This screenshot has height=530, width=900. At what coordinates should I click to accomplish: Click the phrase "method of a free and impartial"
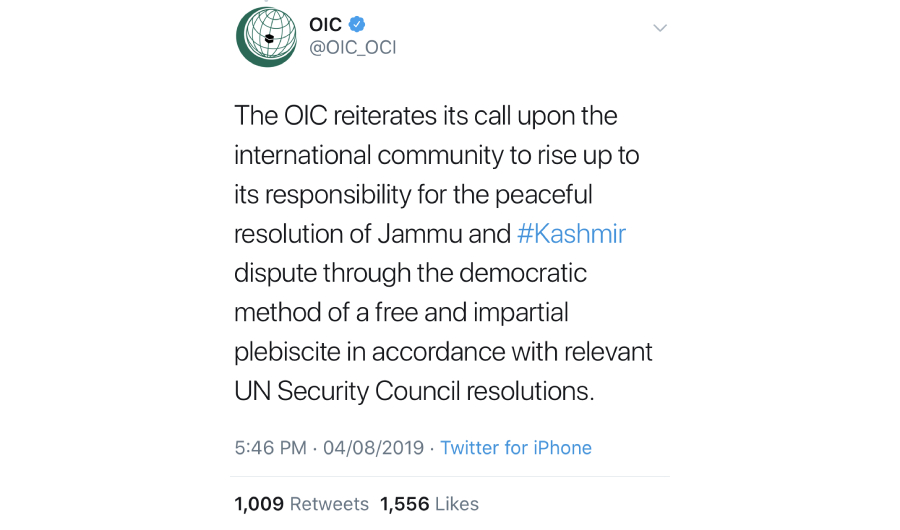click(401, 312)
